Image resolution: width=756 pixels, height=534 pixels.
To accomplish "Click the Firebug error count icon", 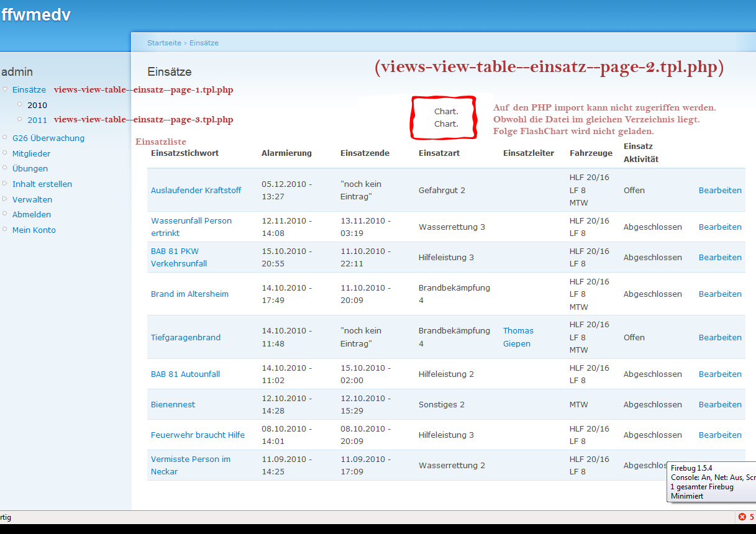I will [x=742, y=517].
